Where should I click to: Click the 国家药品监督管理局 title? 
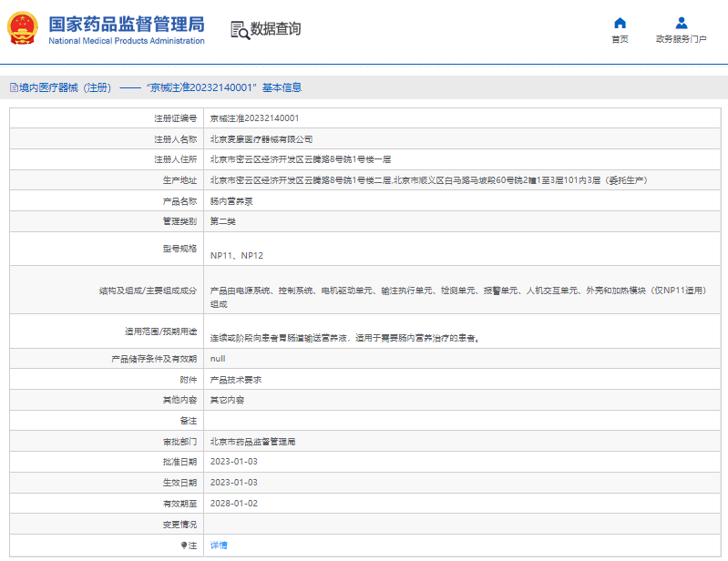127,24
